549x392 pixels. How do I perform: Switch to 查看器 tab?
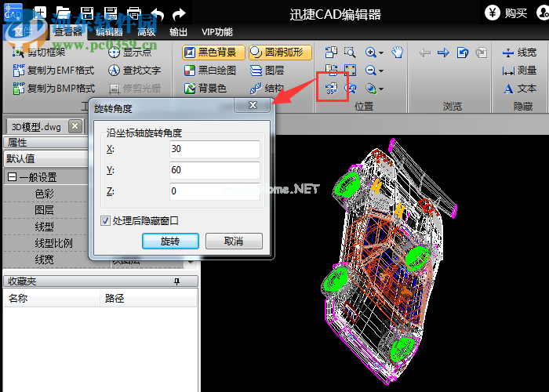coord(68,32)
